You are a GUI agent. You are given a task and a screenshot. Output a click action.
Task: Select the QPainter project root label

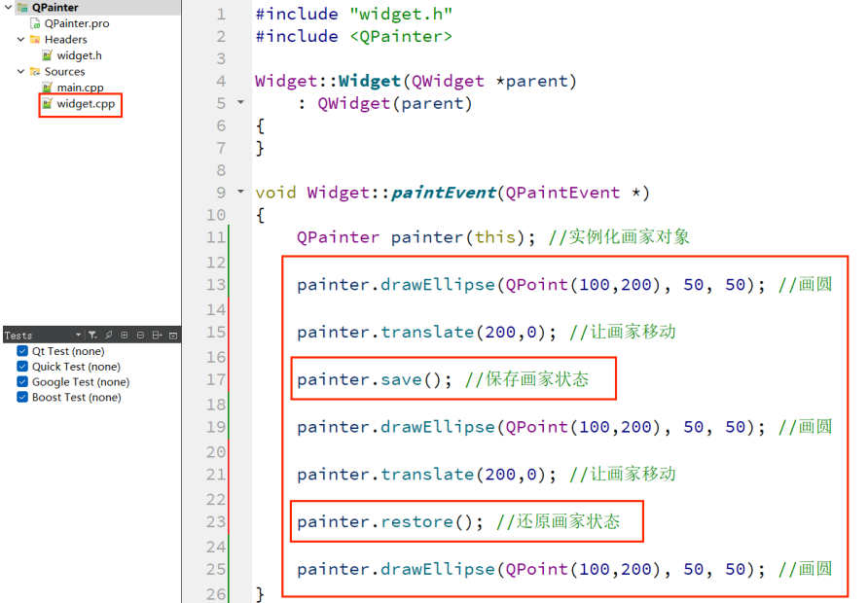point(54,7)
